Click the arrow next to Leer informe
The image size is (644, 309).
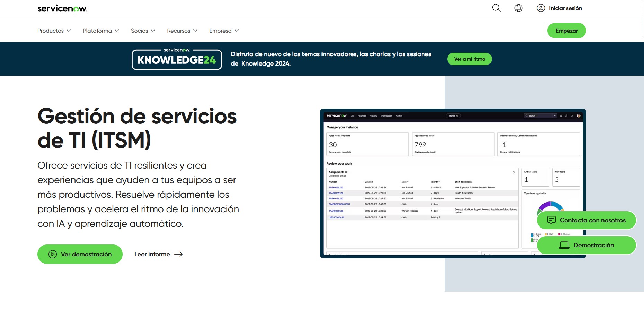[178, 254]
